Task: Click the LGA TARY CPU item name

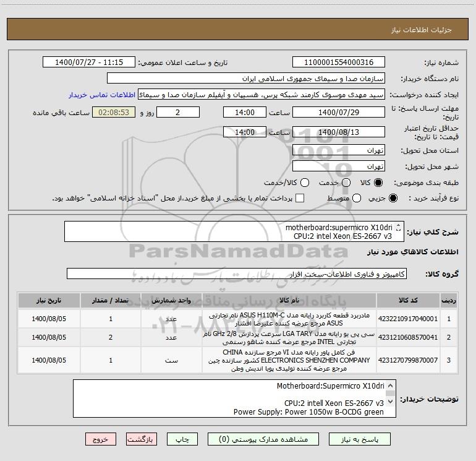Action: [x=289, y=338]
